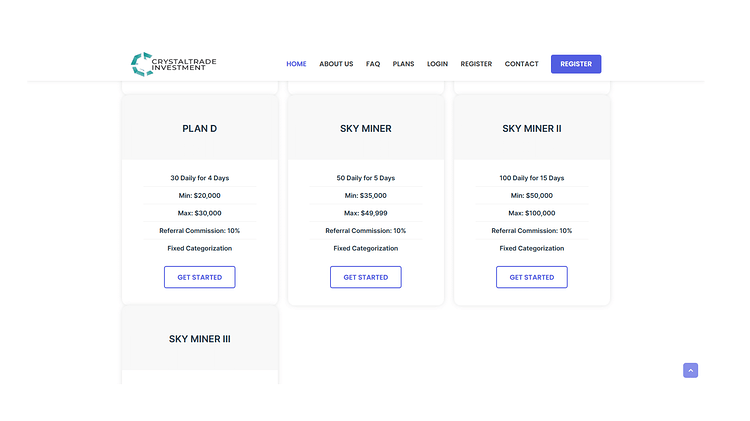Select the PLAN D card heading
The height and width of the screenshot is (421, 750).
pos(199,129)
